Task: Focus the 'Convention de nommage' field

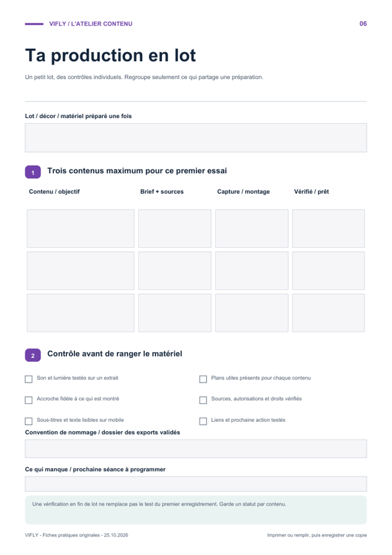Action: point(196,449)
